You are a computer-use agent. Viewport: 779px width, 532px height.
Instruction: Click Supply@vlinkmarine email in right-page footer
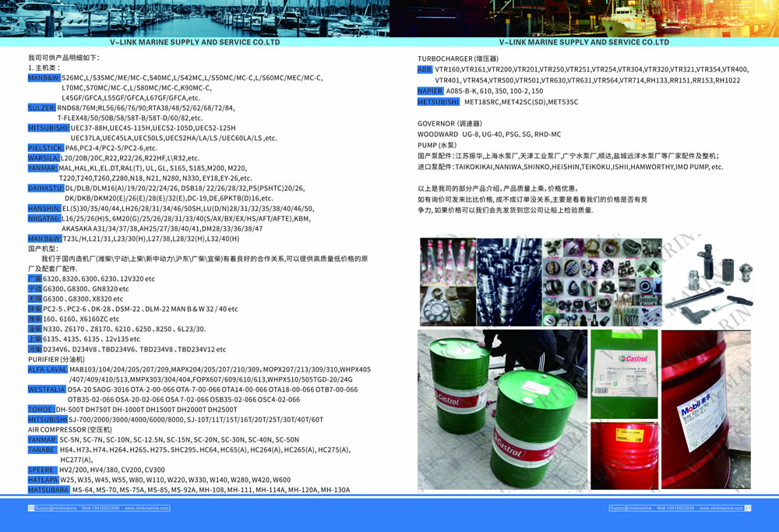pos(630,508)
